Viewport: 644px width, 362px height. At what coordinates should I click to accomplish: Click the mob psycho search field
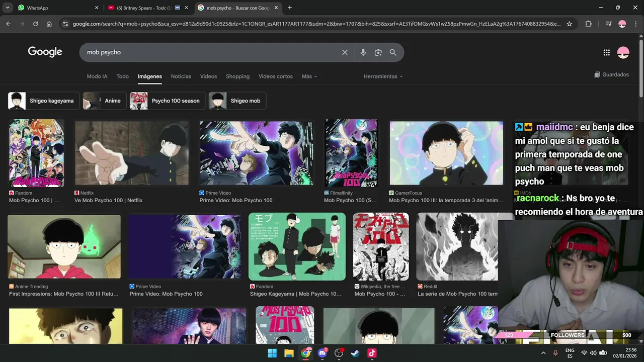tap(211, 52)
